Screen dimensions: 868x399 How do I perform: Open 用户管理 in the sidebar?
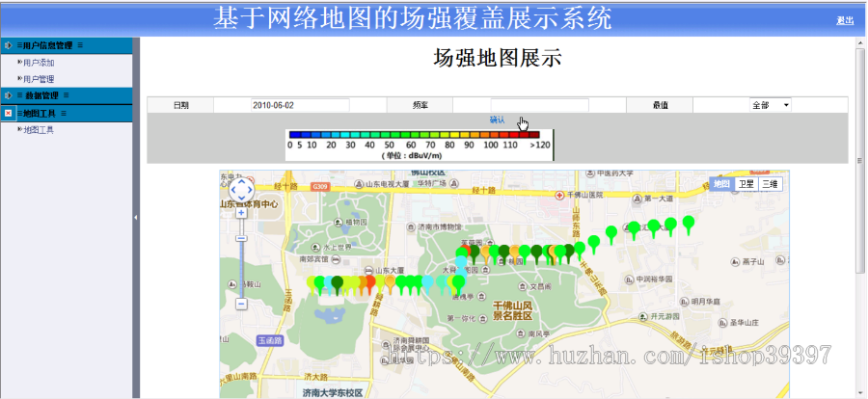click(x=39, y=79)
